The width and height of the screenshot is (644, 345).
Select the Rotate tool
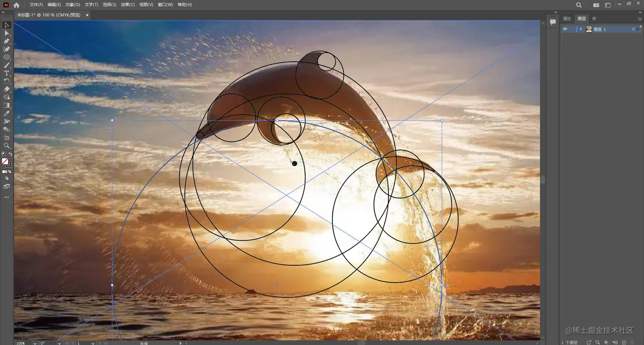point(6,81)
